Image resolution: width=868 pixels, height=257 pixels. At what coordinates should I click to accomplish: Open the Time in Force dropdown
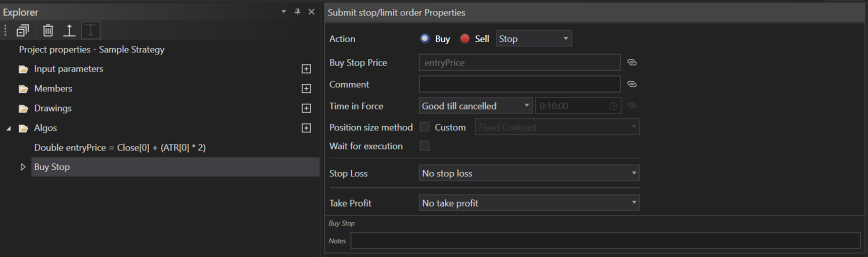[x=475, y=106]
